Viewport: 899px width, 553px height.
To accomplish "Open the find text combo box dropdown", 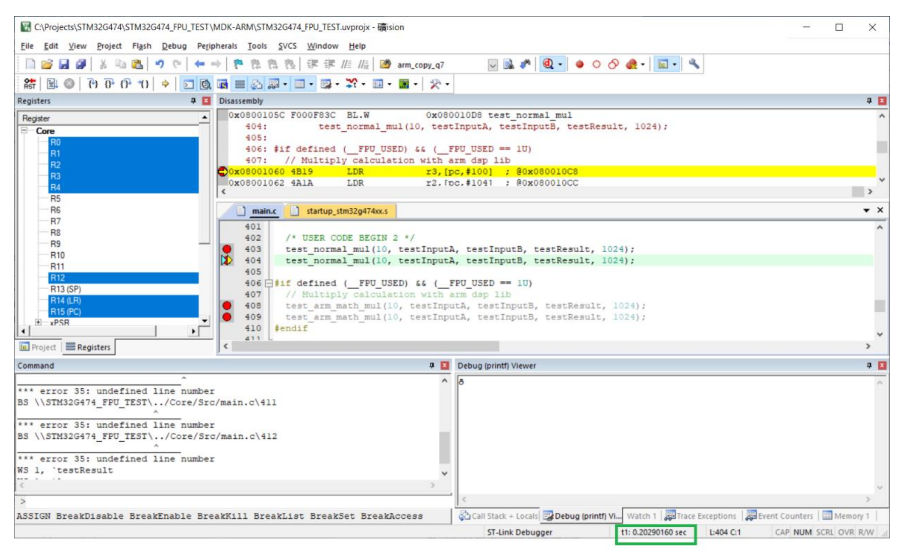I will click(x=493, y=65).
